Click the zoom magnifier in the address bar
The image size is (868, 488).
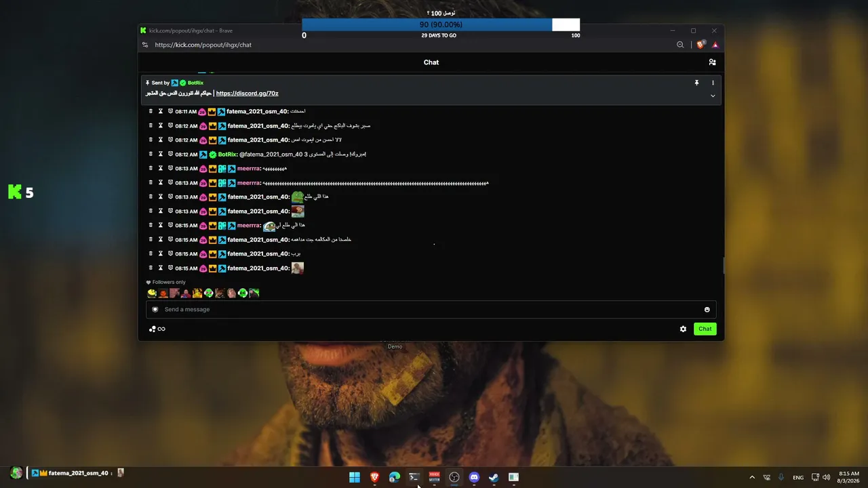(x=680, y=45)
